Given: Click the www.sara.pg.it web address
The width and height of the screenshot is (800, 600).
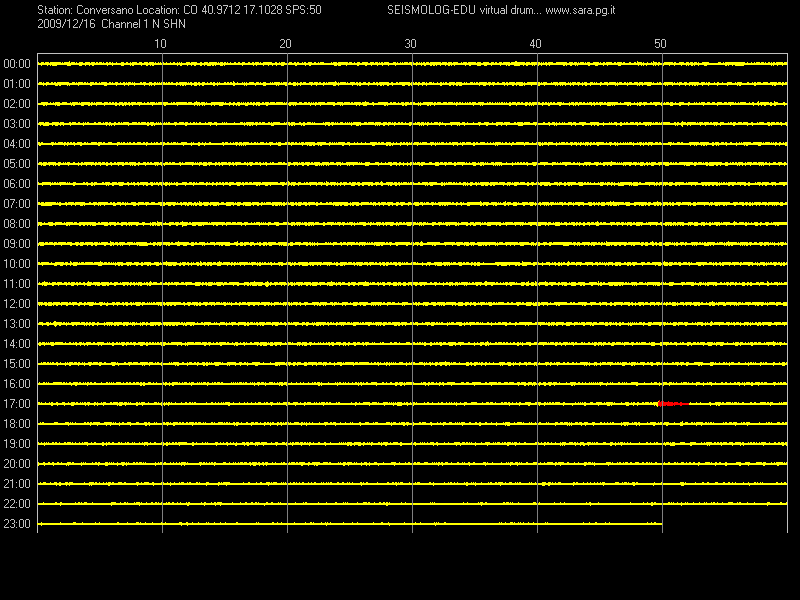Looking at the screenshot, I should click(580, 10).
